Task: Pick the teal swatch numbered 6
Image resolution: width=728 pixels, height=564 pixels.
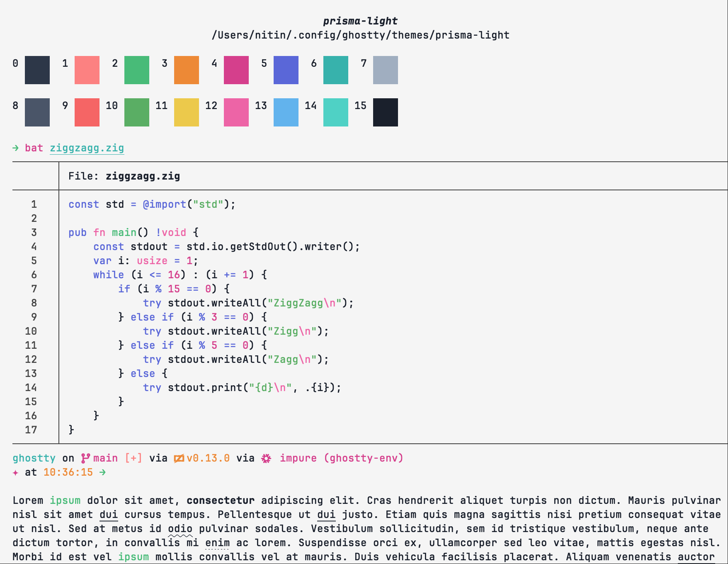Action: click(x=336, y=70)
